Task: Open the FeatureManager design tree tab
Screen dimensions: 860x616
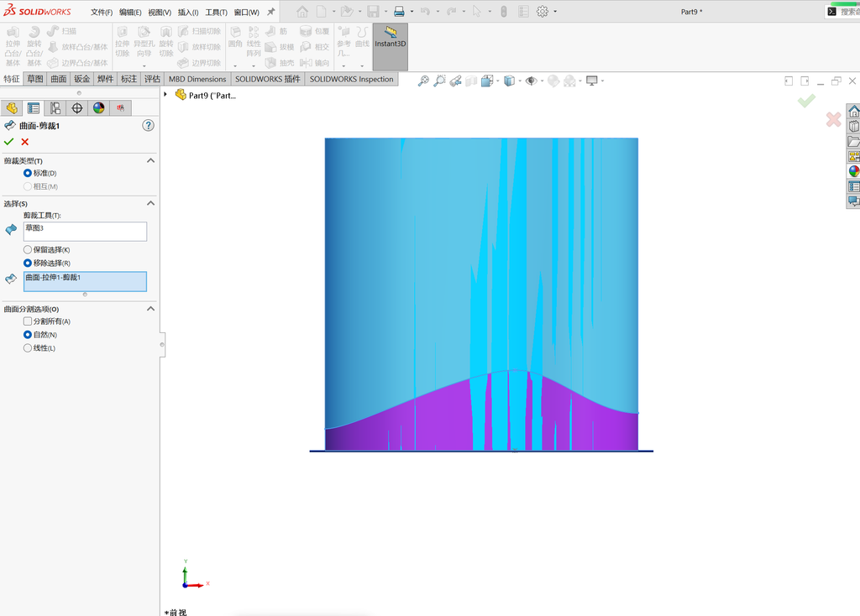Action: (x=12, y=108)
